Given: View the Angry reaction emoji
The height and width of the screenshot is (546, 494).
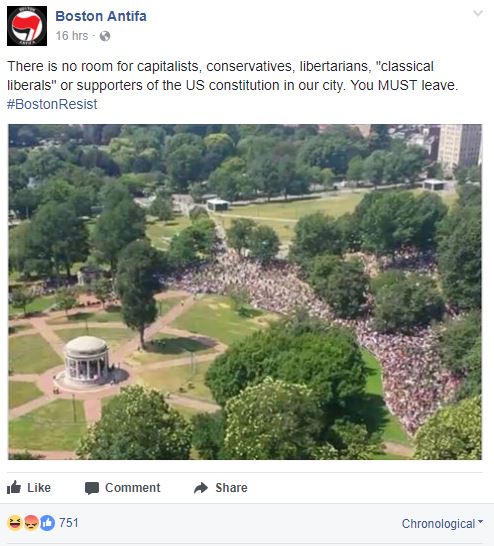Looking at the screenshot, I should 31,523.
